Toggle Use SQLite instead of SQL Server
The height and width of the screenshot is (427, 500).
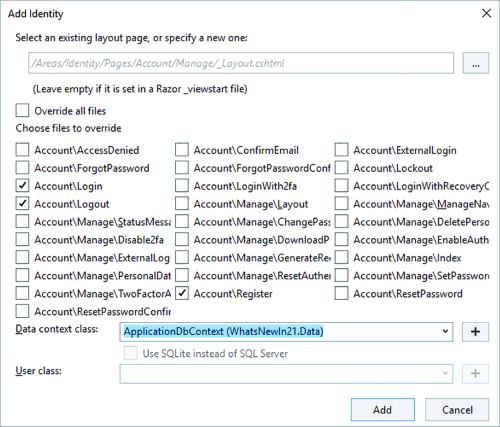coord(131,353)
